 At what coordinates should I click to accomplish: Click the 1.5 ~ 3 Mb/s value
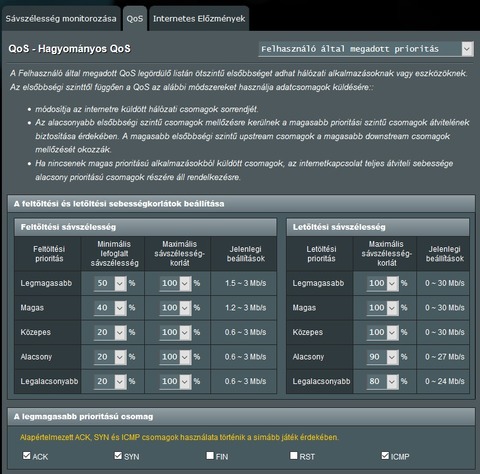[245, 283]
